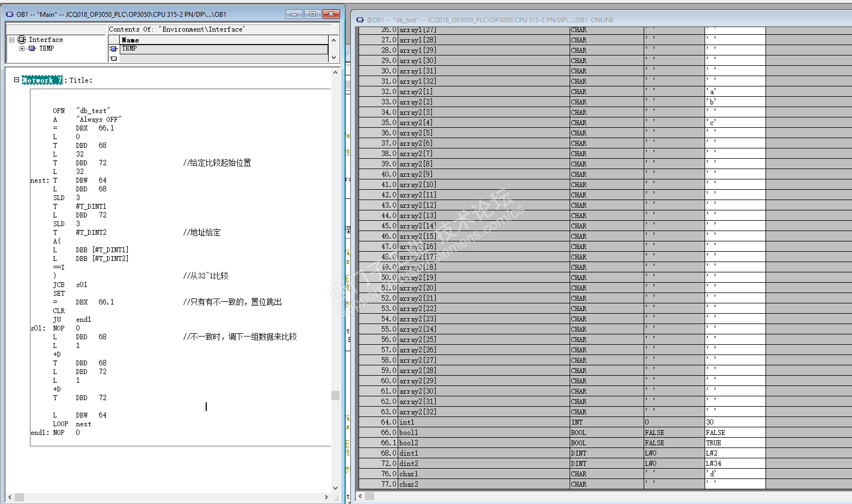
Task: Click the LOOP next instruction
Action: (x=72, y=424)
